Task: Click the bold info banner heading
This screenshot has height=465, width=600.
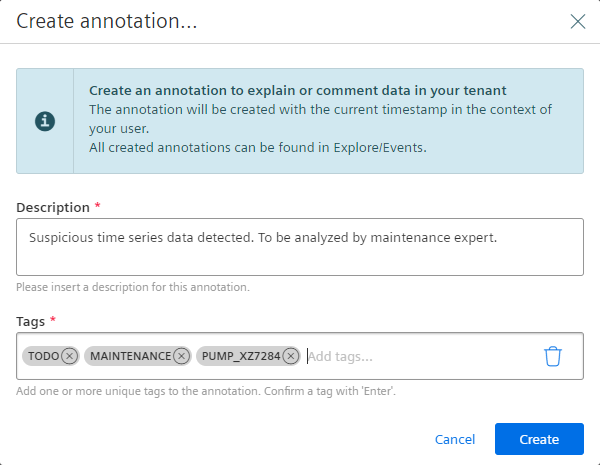Action: click(297, 90)
